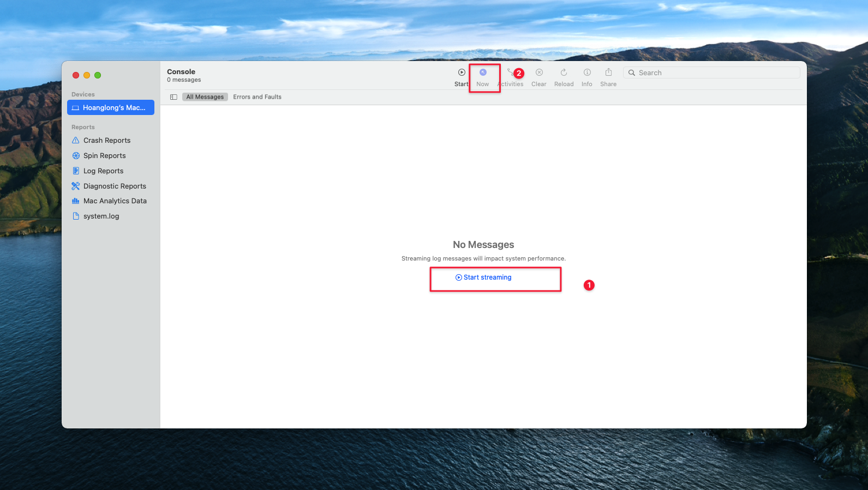868x490 pixels.
Task: Toggle the sidebar filter pane icon
Action: coord(173,97)
